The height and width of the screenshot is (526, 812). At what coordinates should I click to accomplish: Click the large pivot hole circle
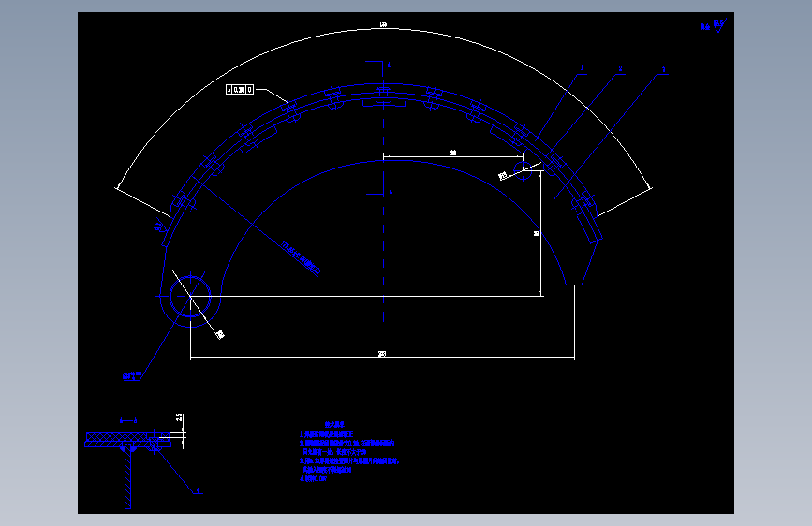coord(190,296)
